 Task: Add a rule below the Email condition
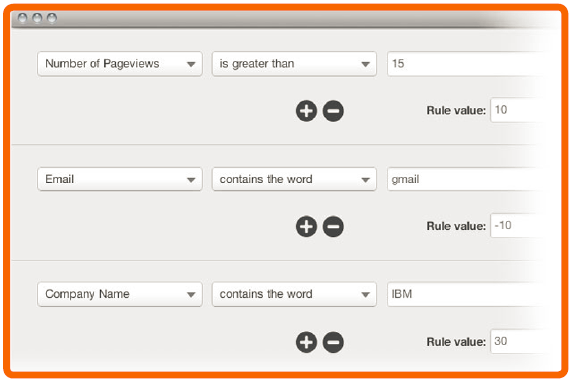[306, 226]
